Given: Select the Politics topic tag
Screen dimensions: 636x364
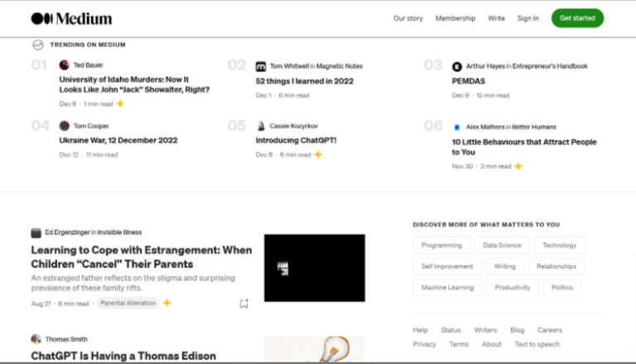Looking at the screenshot, I should point(562,287).
